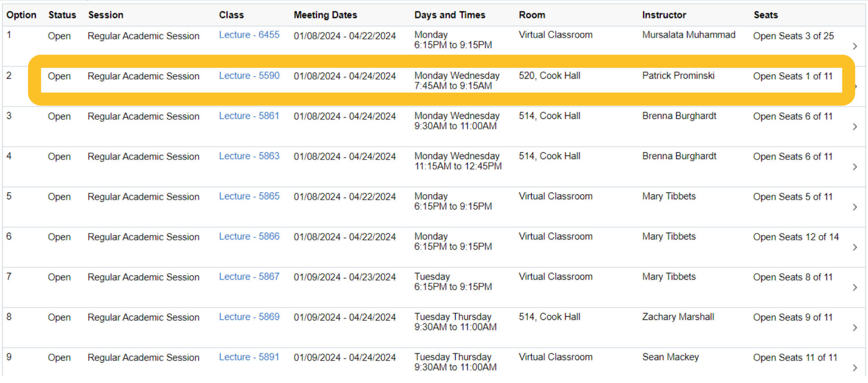
Task: Expand chevron for Open Seats 12 of 14
Action: click(x=854, y=248)
